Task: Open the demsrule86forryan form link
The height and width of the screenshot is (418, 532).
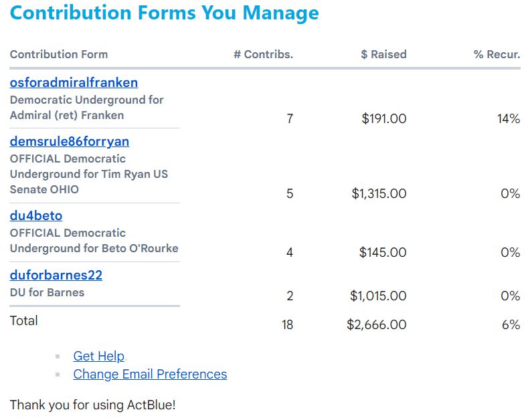Action: coord(70,141)
